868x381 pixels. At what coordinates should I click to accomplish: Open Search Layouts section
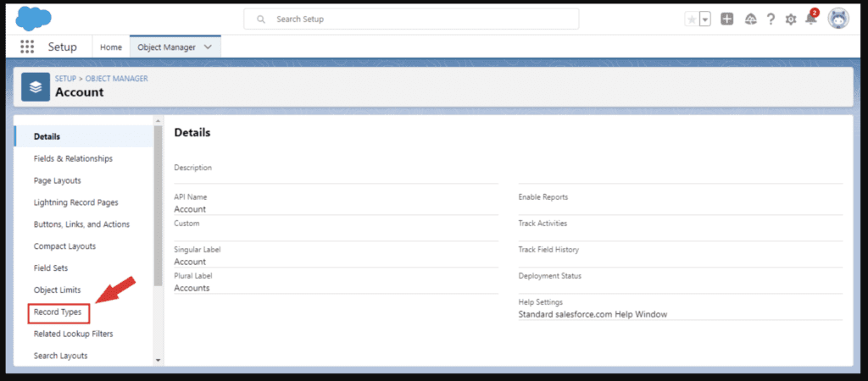pos(60,356)
